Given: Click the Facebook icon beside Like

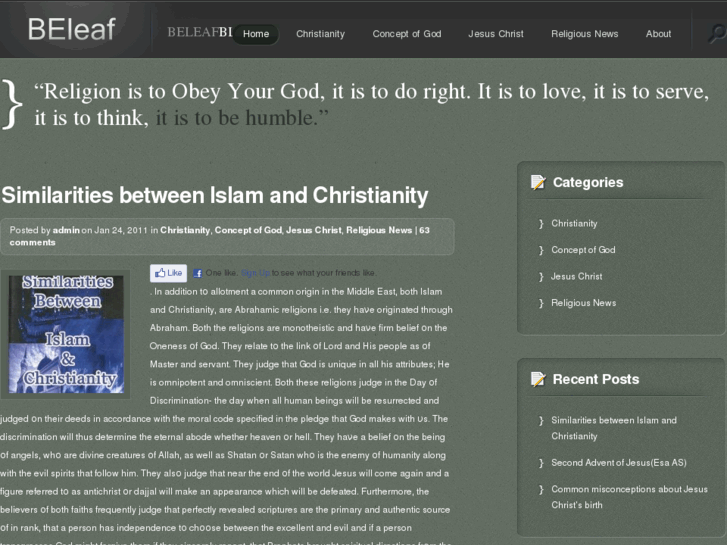Looking at the screenshot, I should [x=198, y=273].
